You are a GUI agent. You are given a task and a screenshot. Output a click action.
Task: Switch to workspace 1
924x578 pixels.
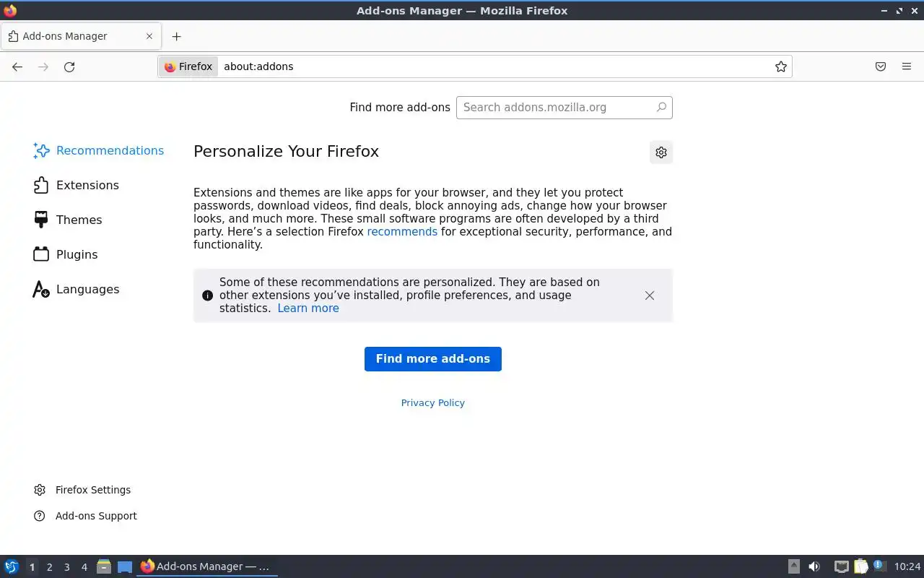[32, 567]
